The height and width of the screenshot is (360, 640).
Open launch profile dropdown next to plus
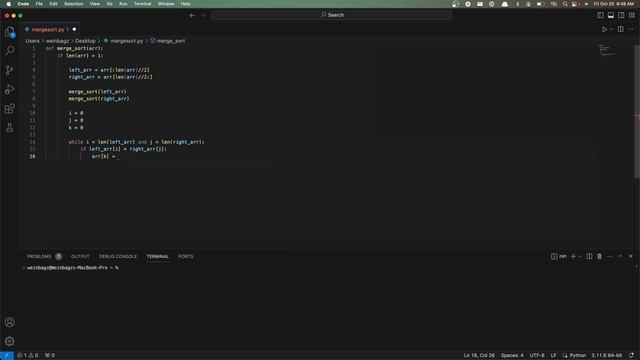pyautogui.click(x=580, y=256)
